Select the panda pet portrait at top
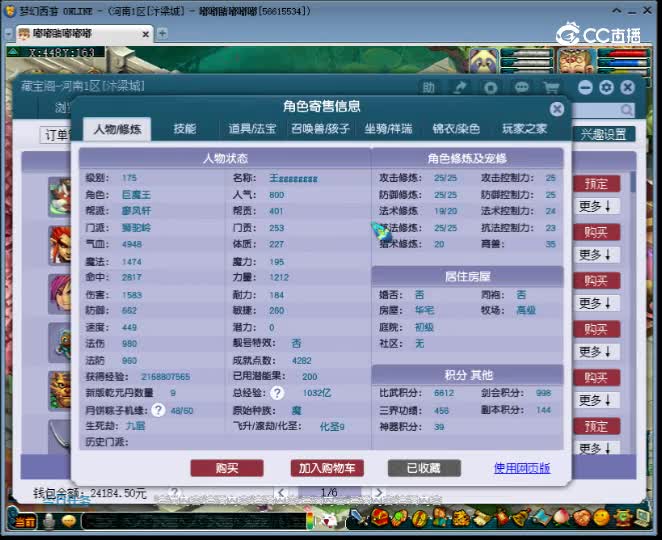The image size is (662, 540). [x=483, y=61]
